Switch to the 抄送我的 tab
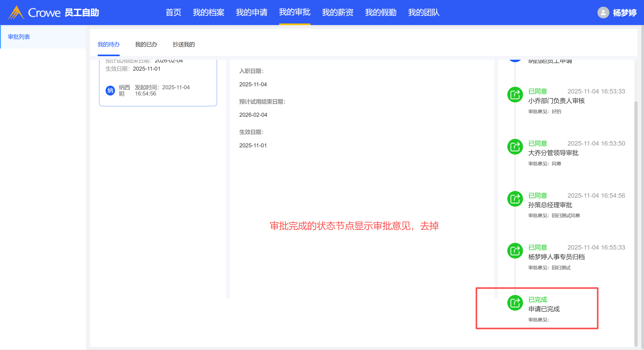 183,45
